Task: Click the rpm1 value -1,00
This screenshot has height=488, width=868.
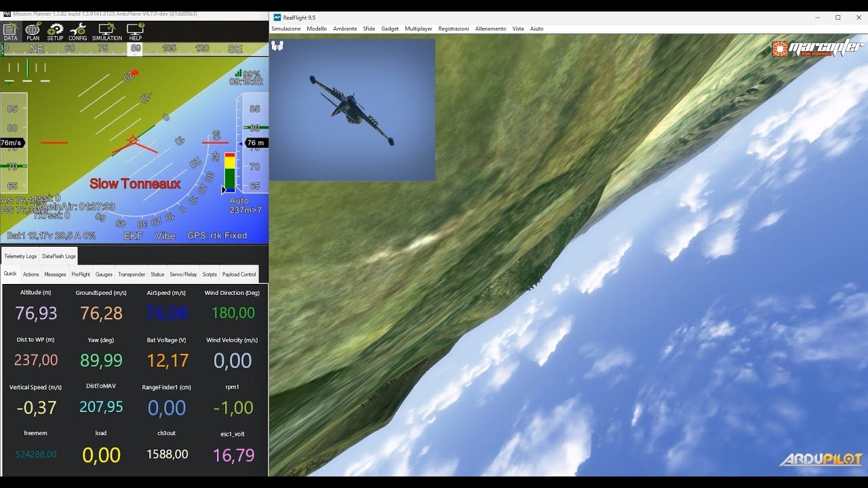Action: coord(233,407)
